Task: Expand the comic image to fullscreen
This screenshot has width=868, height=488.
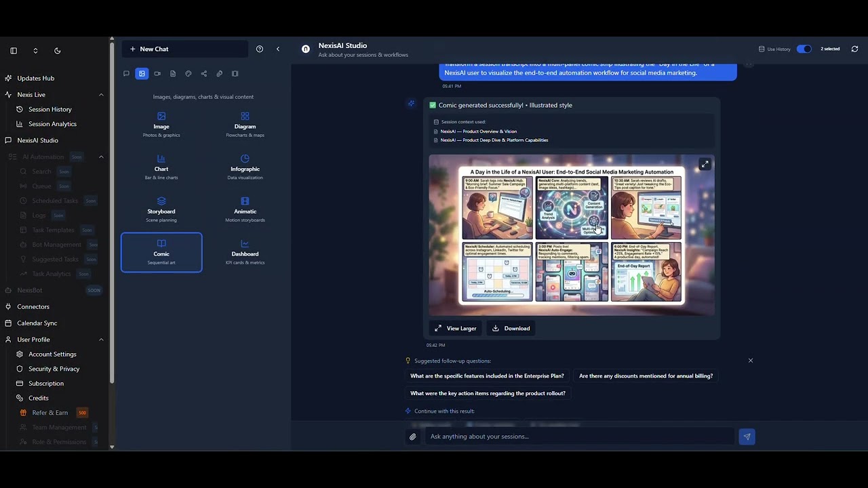Action: pyautogui.click(x=705, y=165)
